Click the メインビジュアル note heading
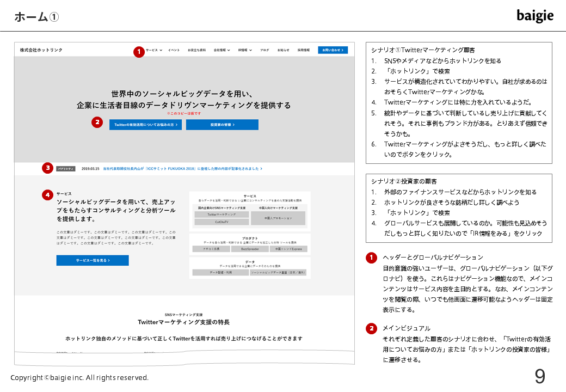 [x=407, y=328]
